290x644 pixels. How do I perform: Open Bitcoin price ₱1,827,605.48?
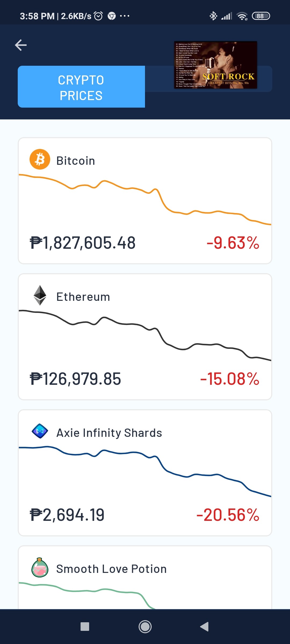(x=83, y=243)
